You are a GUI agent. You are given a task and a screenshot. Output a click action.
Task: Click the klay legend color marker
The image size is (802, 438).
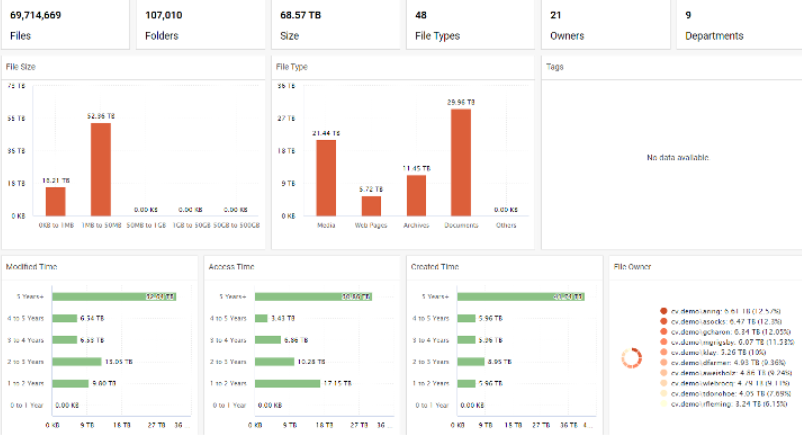(x=663, y=352)
